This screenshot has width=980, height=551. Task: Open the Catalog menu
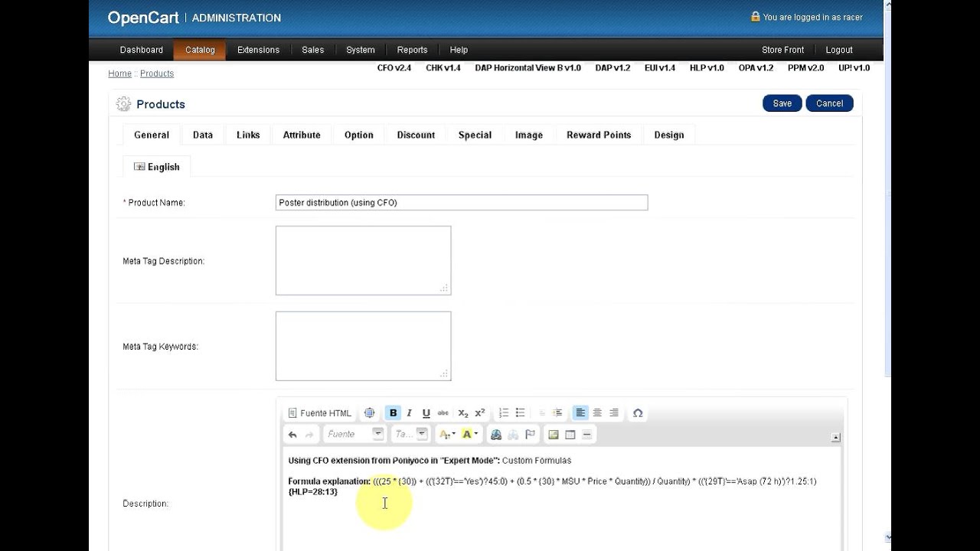pos(200,50)
